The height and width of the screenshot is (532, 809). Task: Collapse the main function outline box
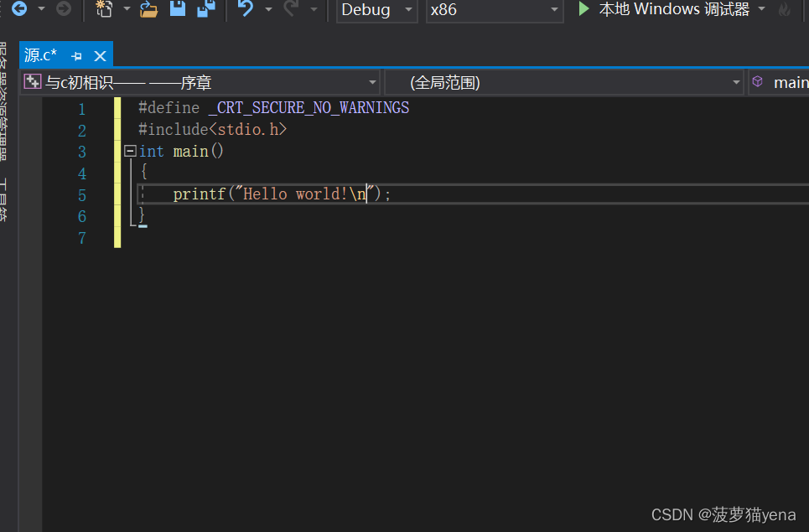130,151
